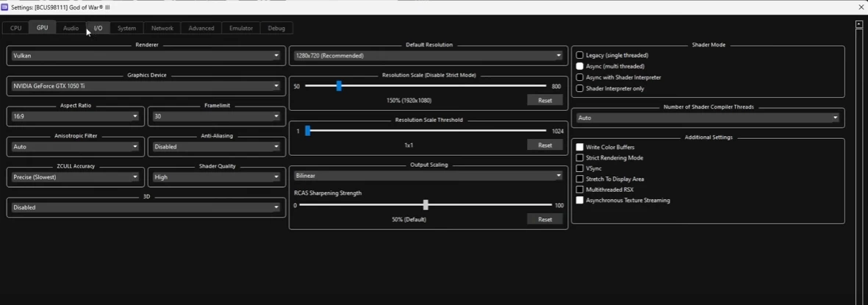The width and height of the screenshot is (868, 305).
Task: Switch to the Debug tab
Action: tap(276, 28)
